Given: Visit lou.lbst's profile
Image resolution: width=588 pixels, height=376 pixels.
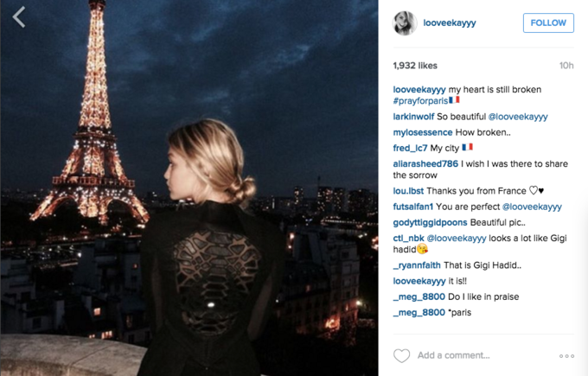Looking at the screenshot, I should (408, 191).
